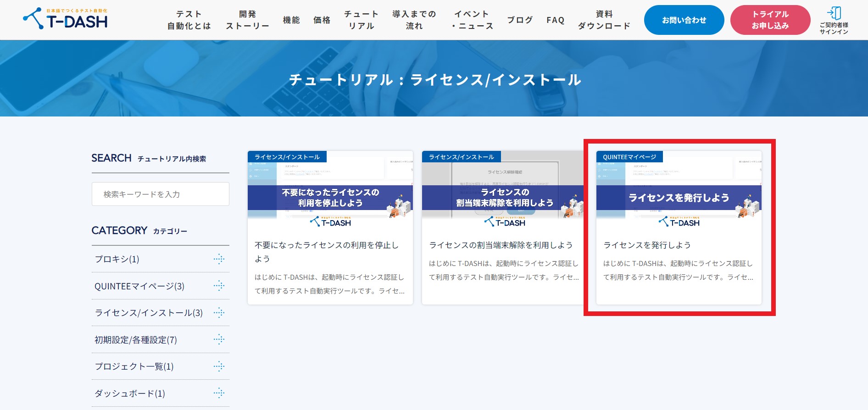Open チュートリアル navigation item

362,20
